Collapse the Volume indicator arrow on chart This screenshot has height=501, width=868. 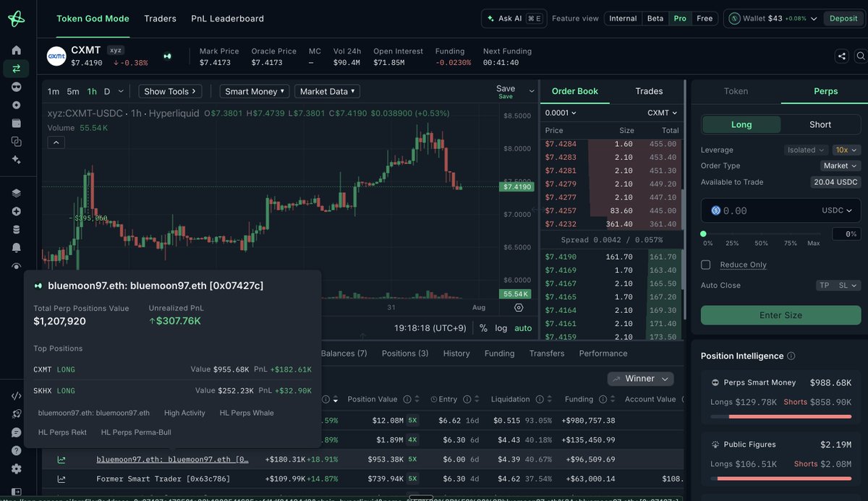tap(56, 142)
